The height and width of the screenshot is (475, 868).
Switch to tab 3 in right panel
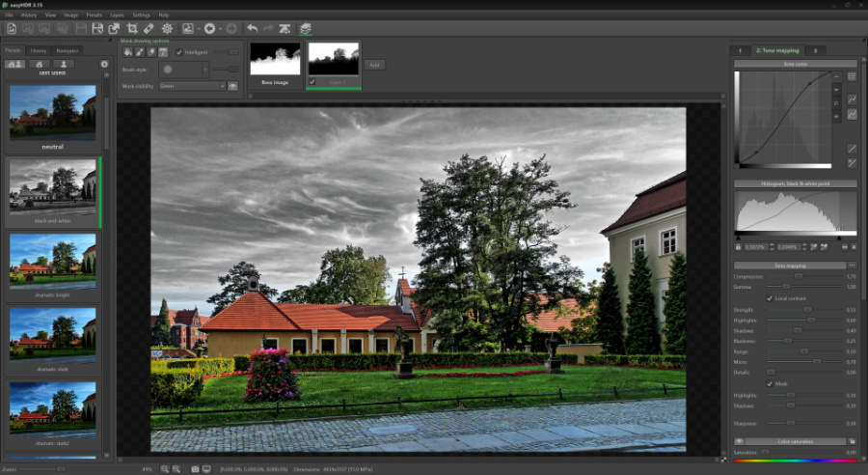(x=815, y=50)
